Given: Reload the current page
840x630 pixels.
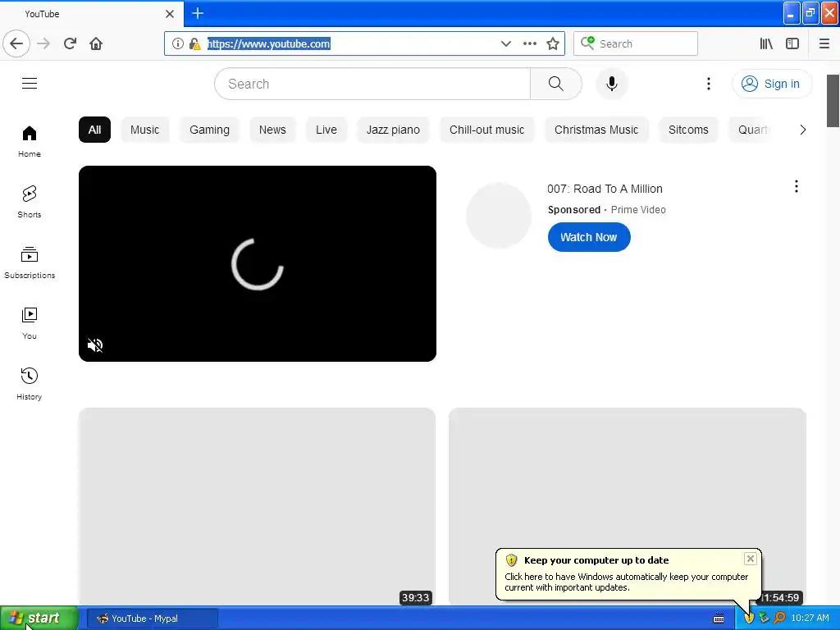Looking at the screenshot, I should coord(71,43).
